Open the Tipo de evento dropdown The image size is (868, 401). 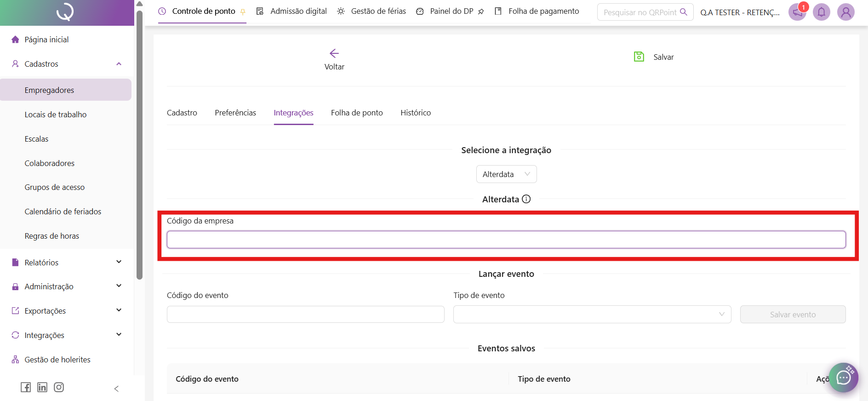tap(592, 315)
